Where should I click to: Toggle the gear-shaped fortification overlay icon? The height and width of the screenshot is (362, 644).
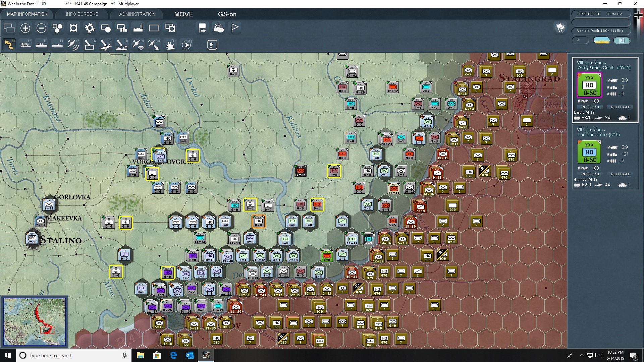[x=90, y=28]
